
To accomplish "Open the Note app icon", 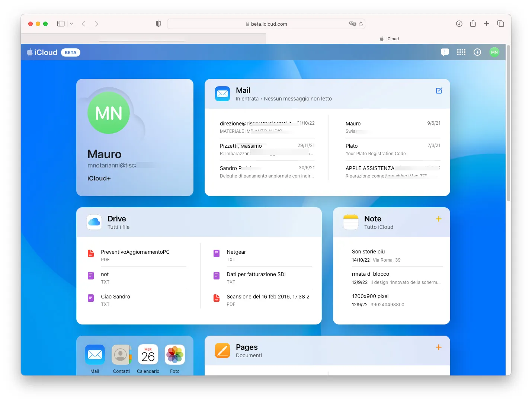I will pyautogui.click(x=350, y=222).
